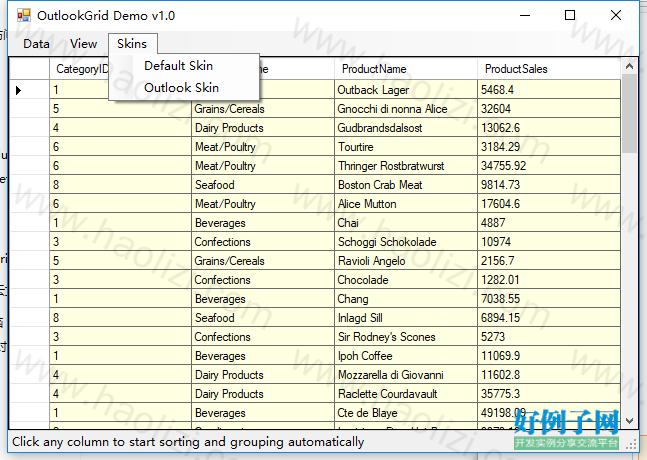Click sales value 11602.8
This screenshot has width=647, height=460.
pyautogui.click(x=549, y=374)
